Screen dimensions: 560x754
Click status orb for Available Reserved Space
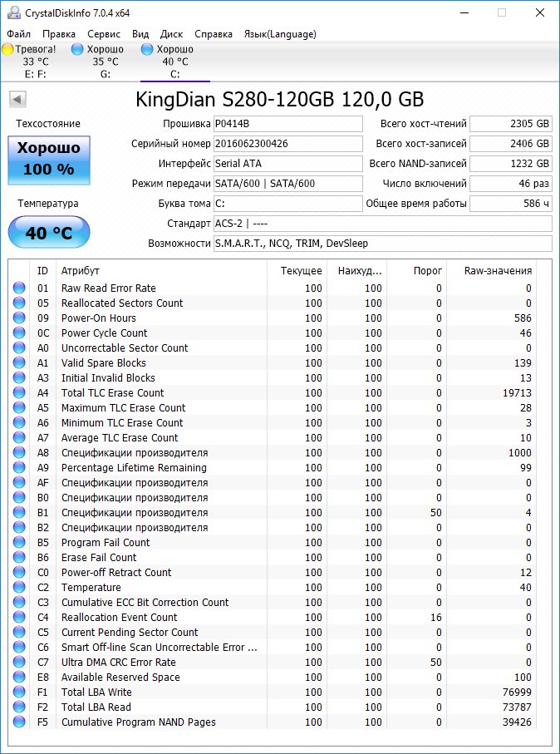[19, 677]
